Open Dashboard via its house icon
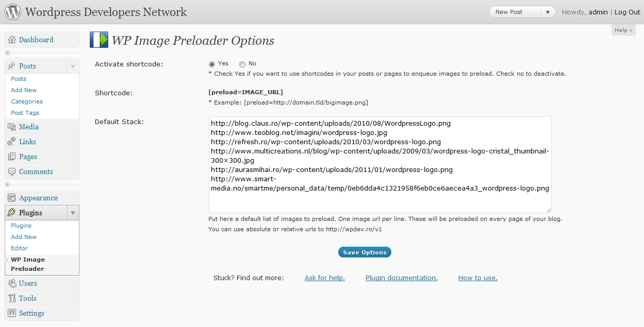Image resolution: width=644 pixels, height=327 pixels. click(x=12, y=40)
